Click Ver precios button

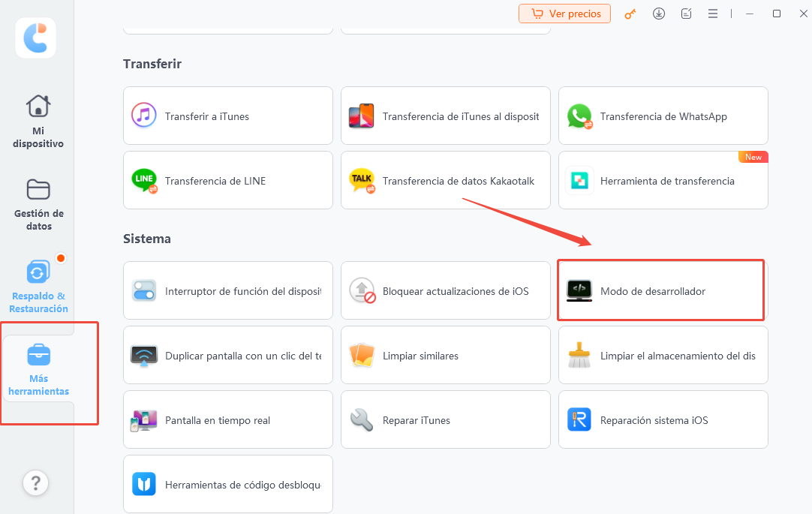click(564, 14)
